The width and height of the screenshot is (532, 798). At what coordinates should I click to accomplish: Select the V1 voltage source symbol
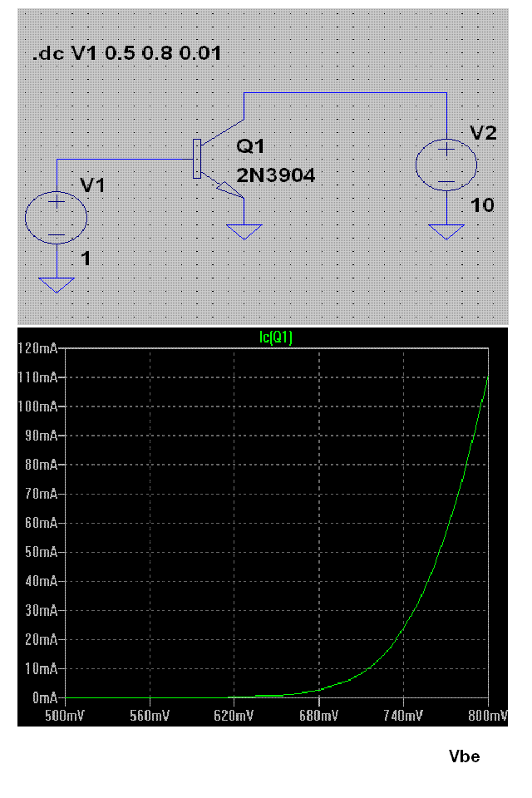[56, 218]
